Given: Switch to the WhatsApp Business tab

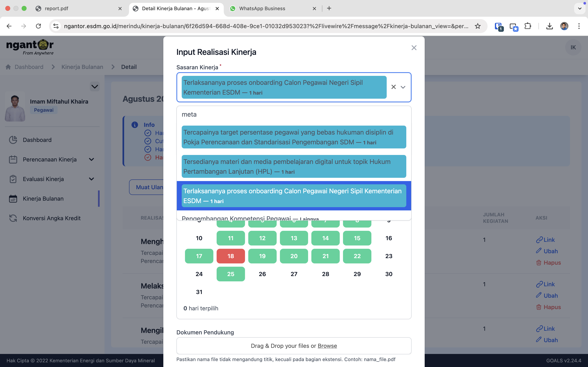Looking at the screenshot, I should (x=262, y=9).
